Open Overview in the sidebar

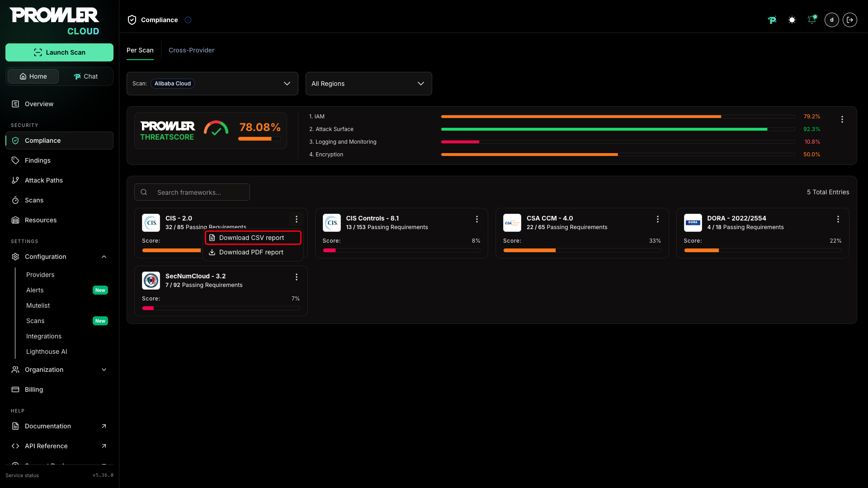pos(59,104)
